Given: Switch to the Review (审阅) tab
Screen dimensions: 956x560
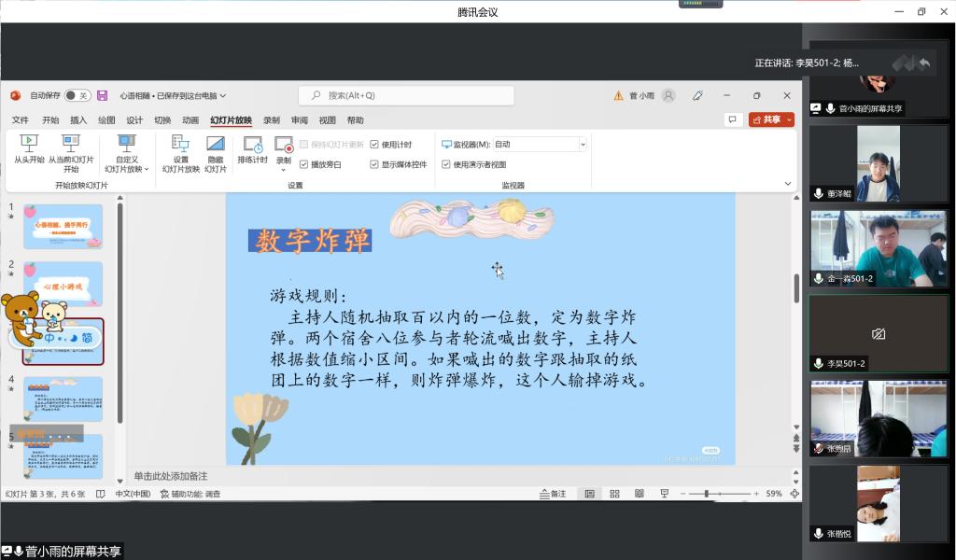Looking at the screenshot, I should pyautogui.click(x=300, y=120).
